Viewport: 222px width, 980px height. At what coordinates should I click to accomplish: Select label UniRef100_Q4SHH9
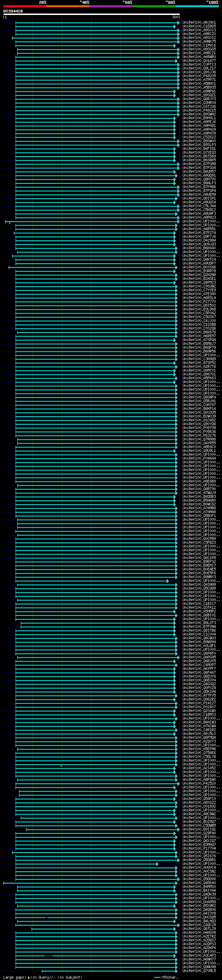[x=199, y=584]
